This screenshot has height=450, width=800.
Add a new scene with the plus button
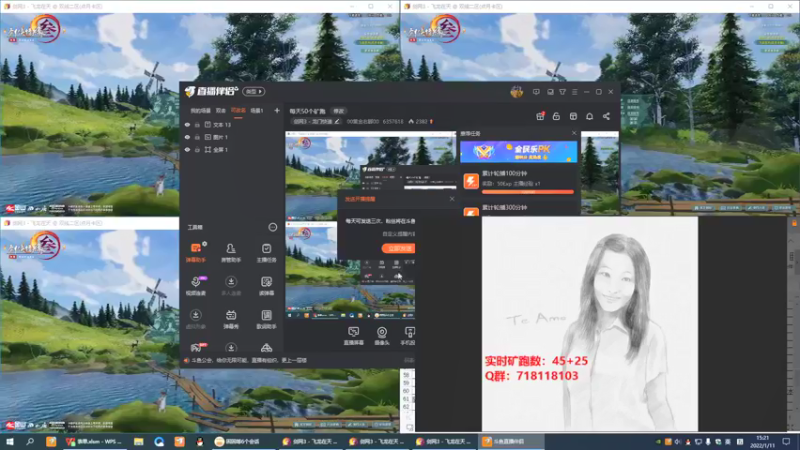tap(277, 110)
